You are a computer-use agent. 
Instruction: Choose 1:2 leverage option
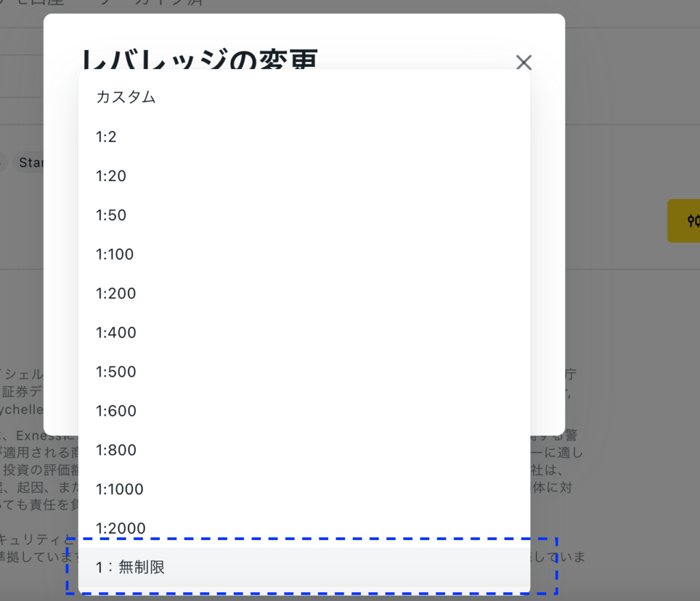pyautogui.click(x=107, y=137)
